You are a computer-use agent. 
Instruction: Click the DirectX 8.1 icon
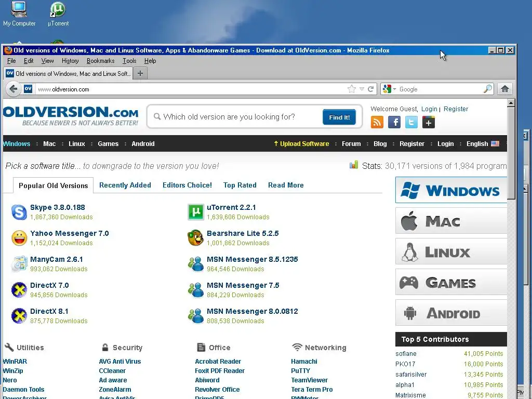click(x=19, y=316)
